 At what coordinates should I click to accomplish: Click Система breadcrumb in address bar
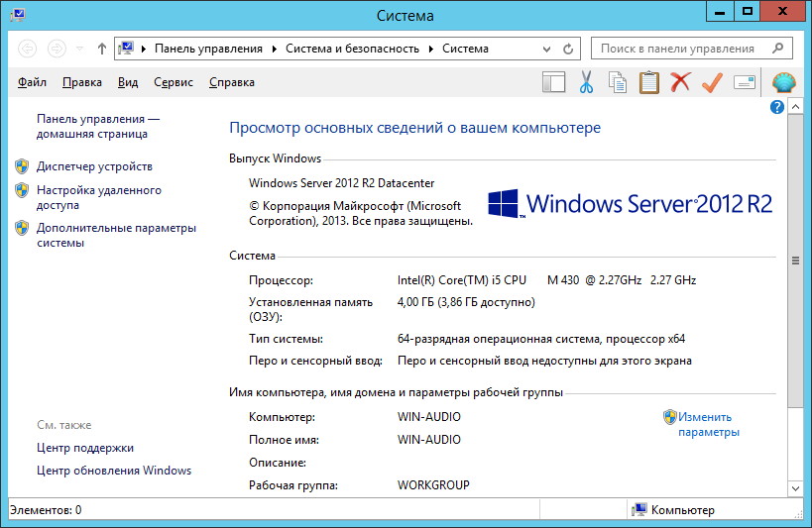pos(465,49)
